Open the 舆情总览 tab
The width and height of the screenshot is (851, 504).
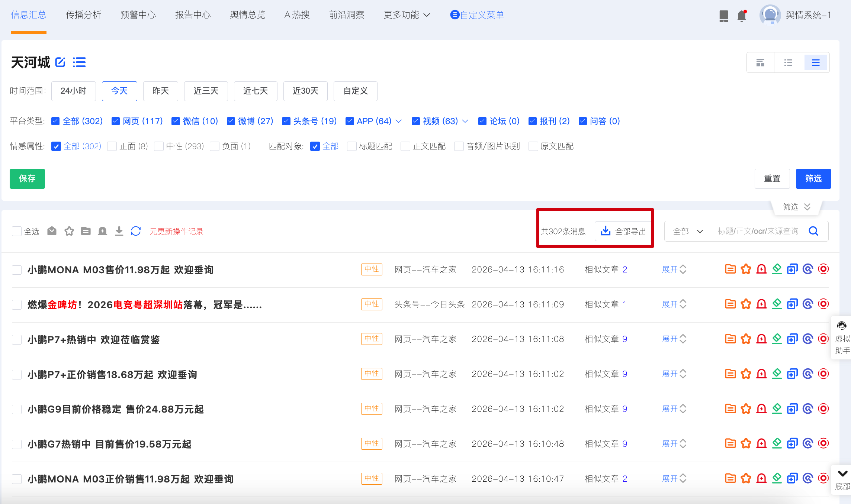tap(247, 15)
